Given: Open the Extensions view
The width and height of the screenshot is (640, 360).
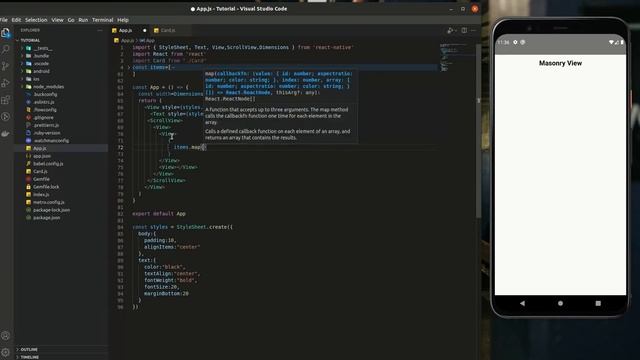Looking at the screenshot, I should click(6, 100).
